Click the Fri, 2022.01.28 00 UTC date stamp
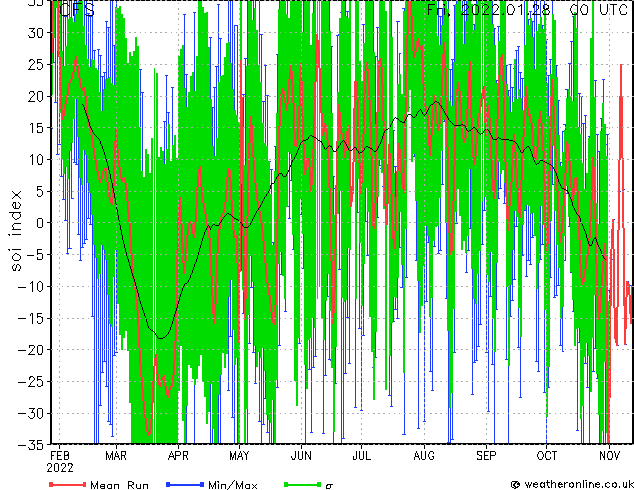 pyautogui.click(x=527, y=10)
